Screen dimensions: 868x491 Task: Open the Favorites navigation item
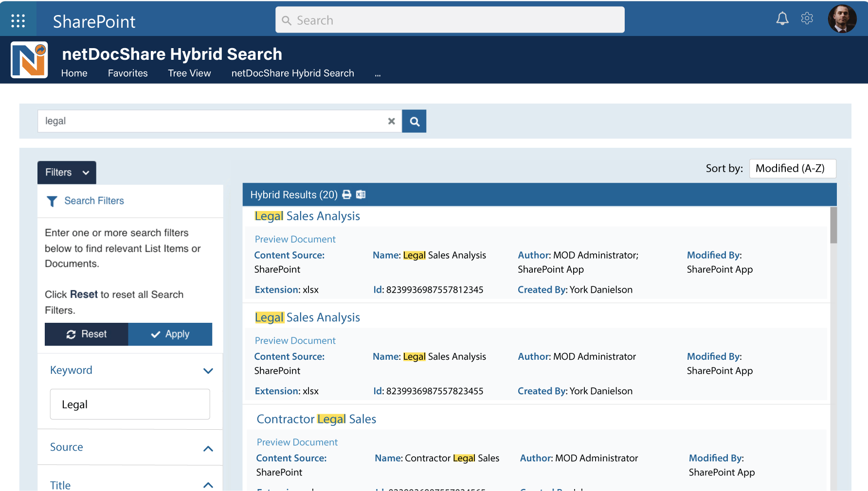[x=128, y=73]
